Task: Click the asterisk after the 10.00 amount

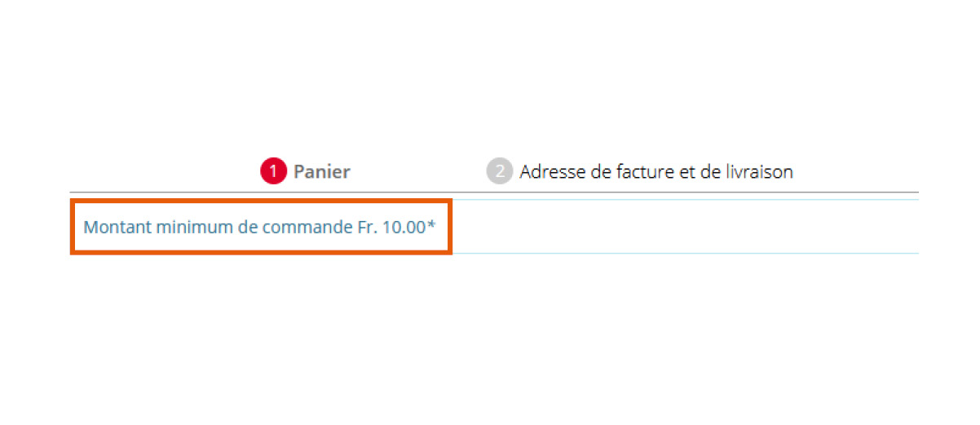Action: [x=431, y=224]
